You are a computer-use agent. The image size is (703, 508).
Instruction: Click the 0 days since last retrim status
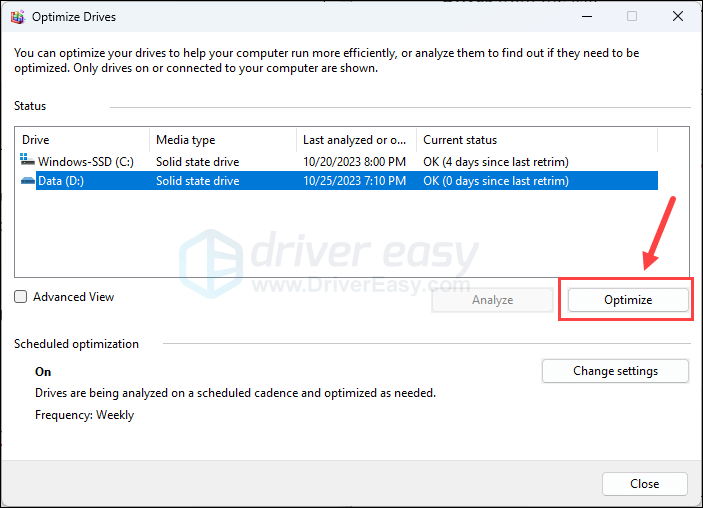496,181
